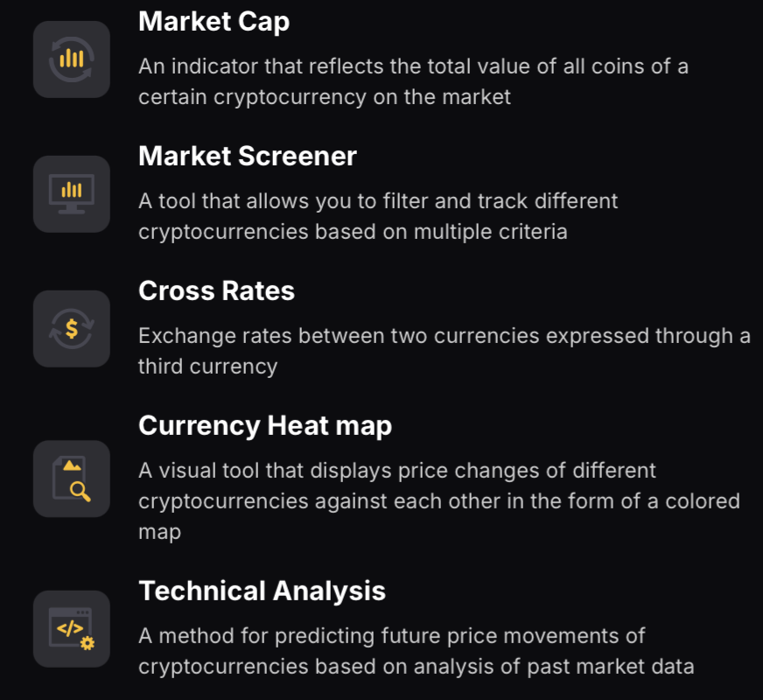The height and width of the screenshot is (700, 763).
Task: Click the Market Screener monitor icon
Action: point(72,194)
